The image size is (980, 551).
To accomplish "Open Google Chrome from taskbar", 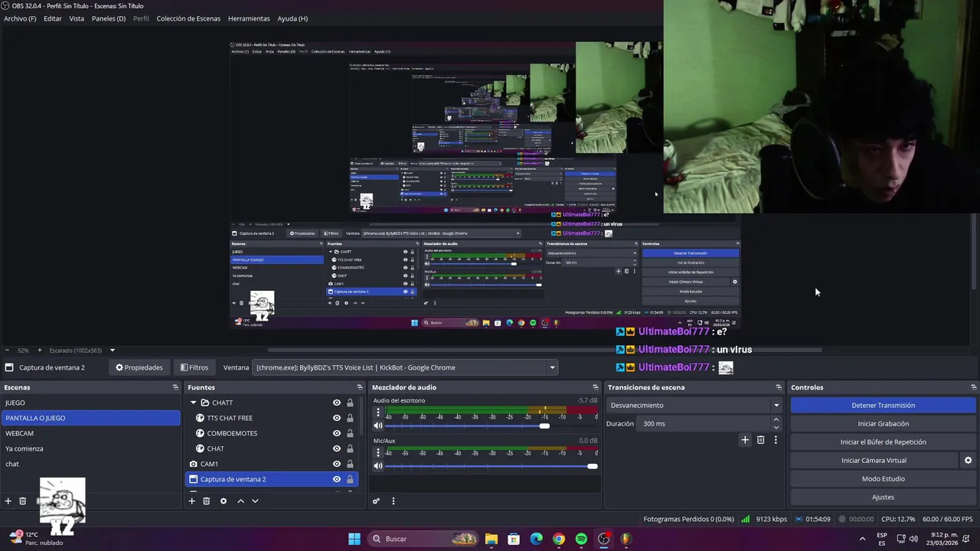I will coord(559,539).
